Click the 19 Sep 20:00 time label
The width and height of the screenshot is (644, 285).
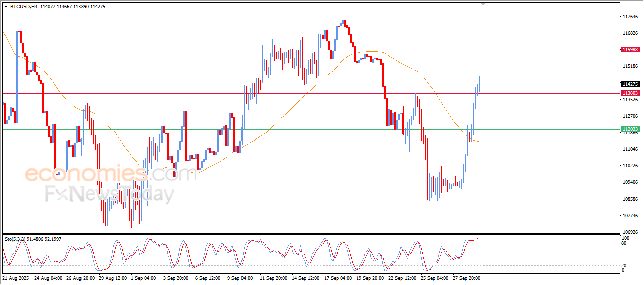(370, 278)
